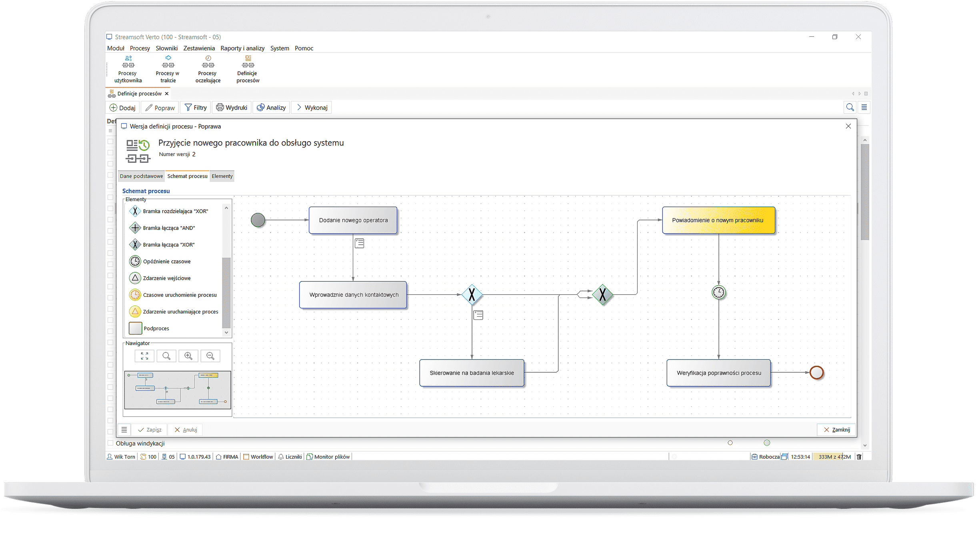The image size is (980, 533).
Task: Zoom out the process diagram
Action: click(x=210, y=356)
